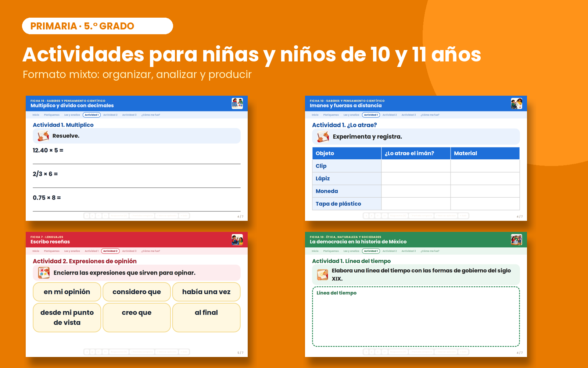Click the pencil icon beside 'Resuelve.'

click(x=43, y=136)
